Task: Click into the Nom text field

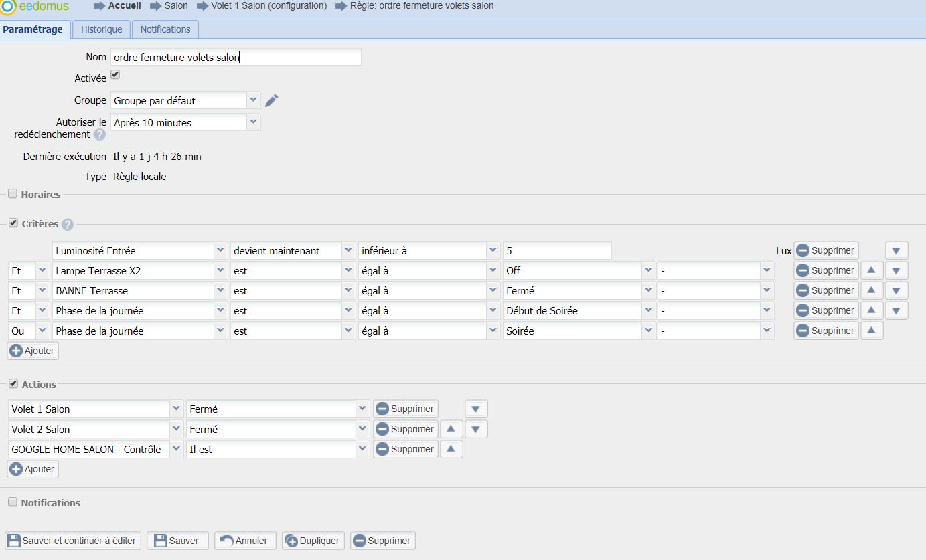Action: click(236, 57)
